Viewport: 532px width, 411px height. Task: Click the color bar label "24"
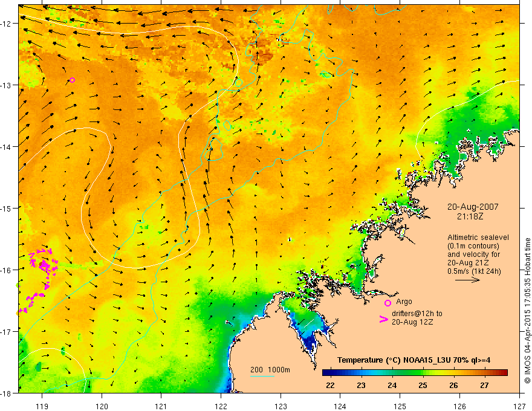tap(392, 386)
